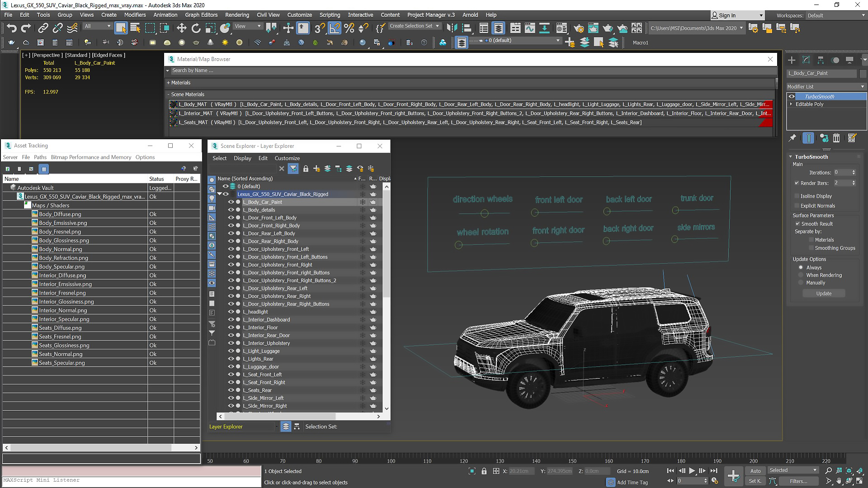
Task: Open the Modifiers menu
Action: [135, 15]
